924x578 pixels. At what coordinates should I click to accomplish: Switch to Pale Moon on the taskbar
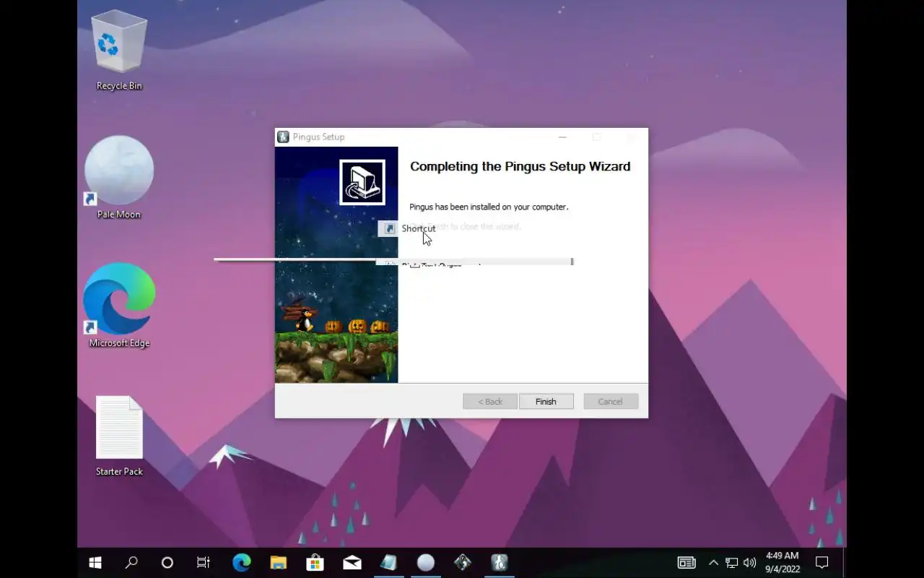click(426, 563)
